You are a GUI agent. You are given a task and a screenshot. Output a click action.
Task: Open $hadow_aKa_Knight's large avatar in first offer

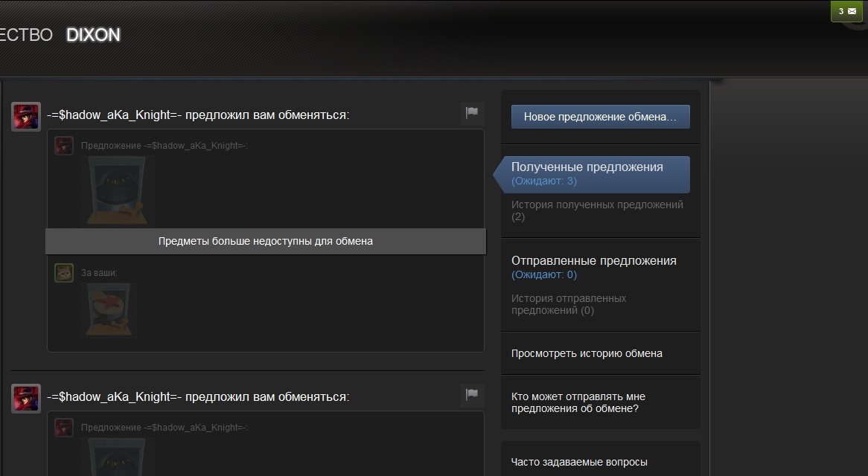[x=26, y=117]
